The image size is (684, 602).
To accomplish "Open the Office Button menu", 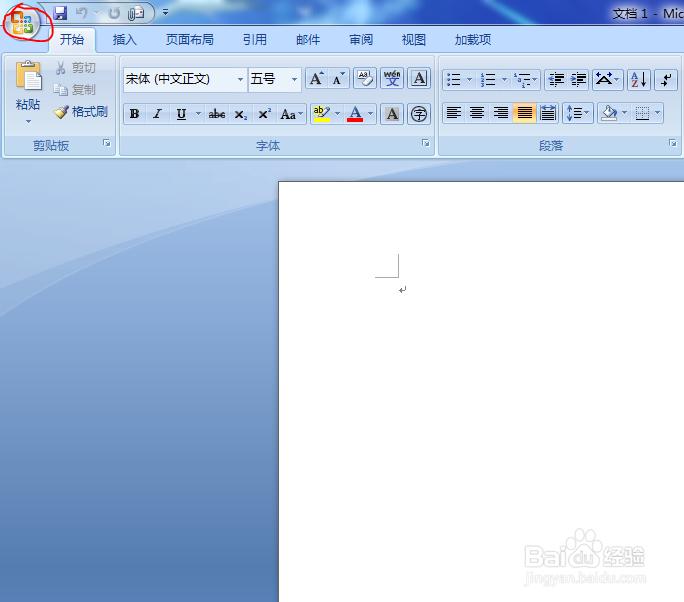I will tap(21, 22).
